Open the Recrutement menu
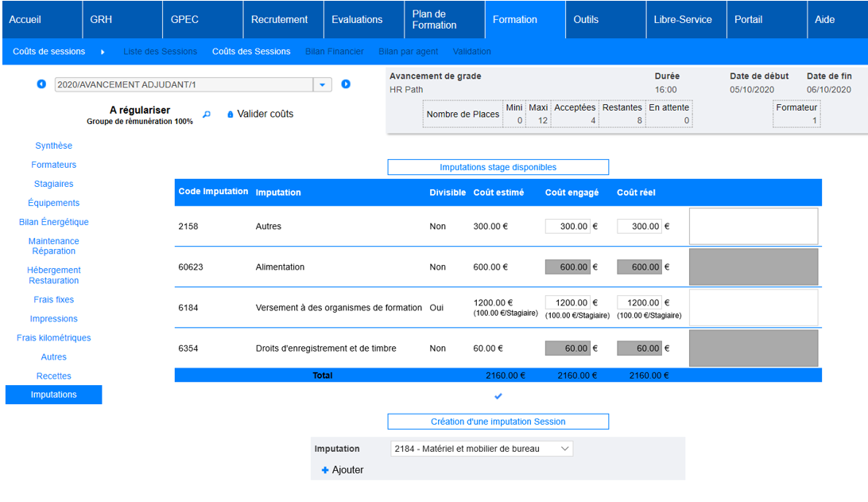The height and width of the screenshot is (502, 868). point(279,19)
